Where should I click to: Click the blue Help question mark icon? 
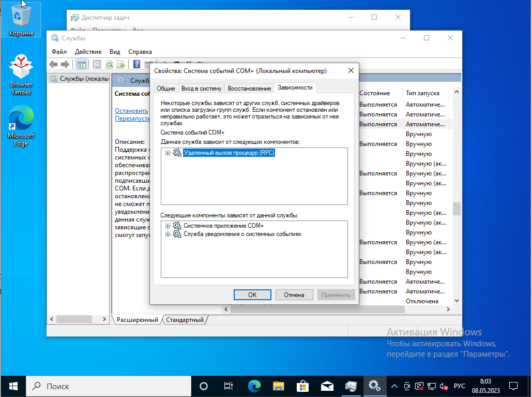(136, 64)
